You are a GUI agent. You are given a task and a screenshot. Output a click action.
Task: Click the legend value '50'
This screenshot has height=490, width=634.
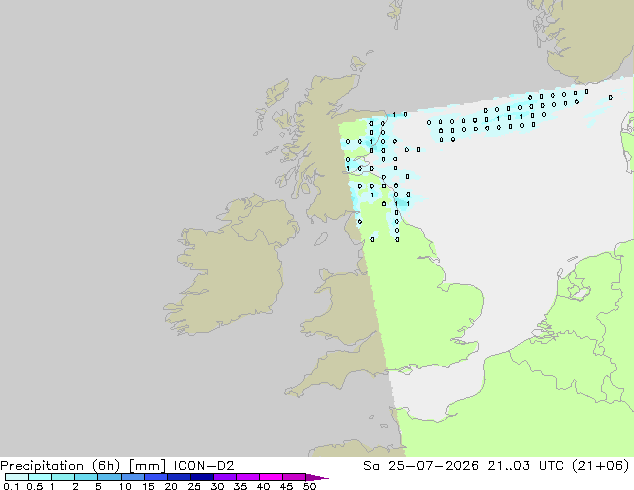click(309, 486)
